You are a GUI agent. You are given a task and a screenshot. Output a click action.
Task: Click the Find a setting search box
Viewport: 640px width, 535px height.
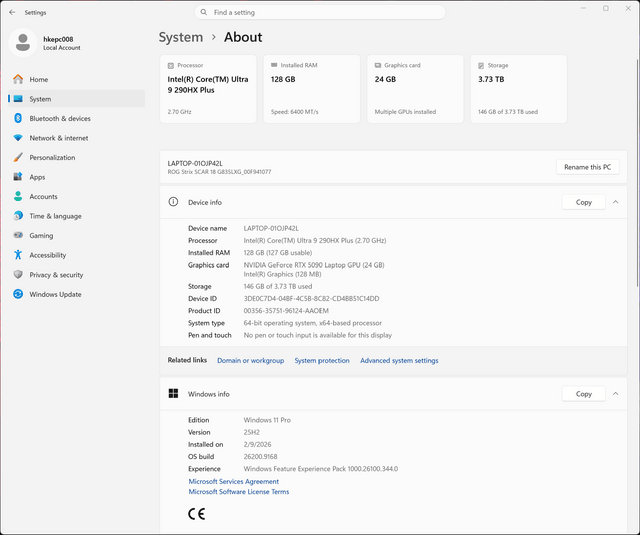pos(320,12)
